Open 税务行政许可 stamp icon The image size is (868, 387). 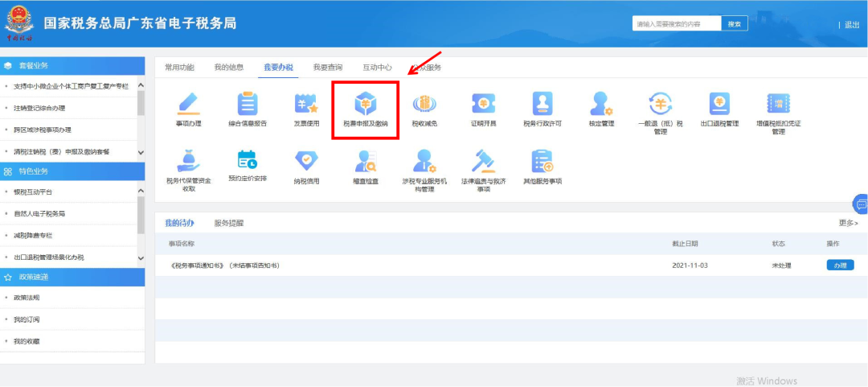click(542, 104)
